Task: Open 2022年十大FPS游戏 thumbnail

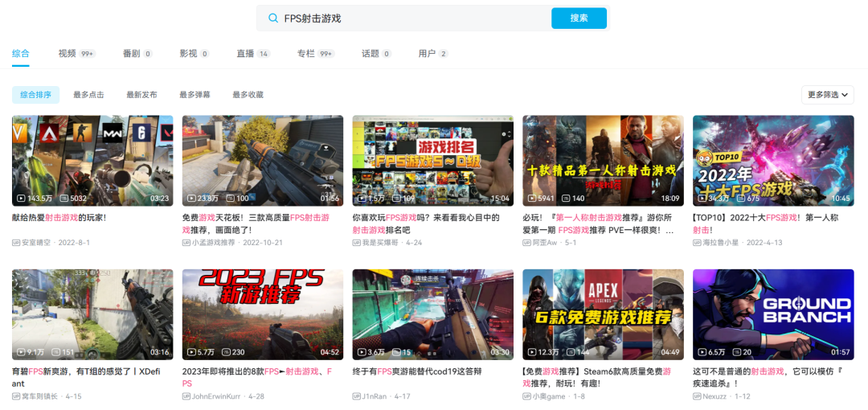Action: pyautogui.click(x=773, y=161)
